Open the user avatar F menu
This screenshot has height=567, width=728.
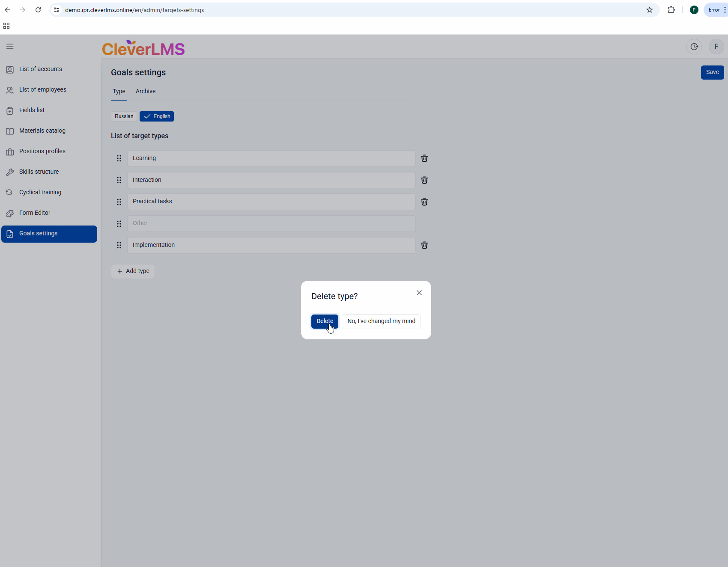[x=716, y=47]
